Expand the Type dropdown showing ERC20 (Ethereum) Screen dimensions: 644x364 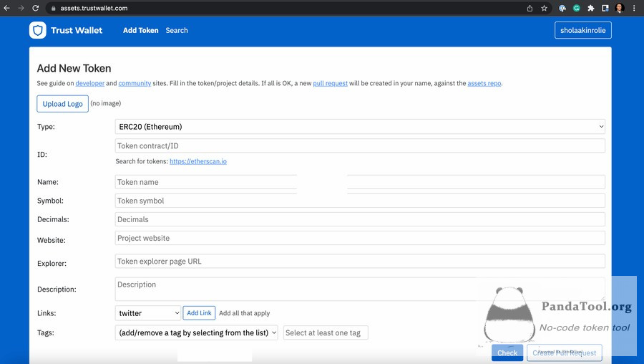click(360, 127)
